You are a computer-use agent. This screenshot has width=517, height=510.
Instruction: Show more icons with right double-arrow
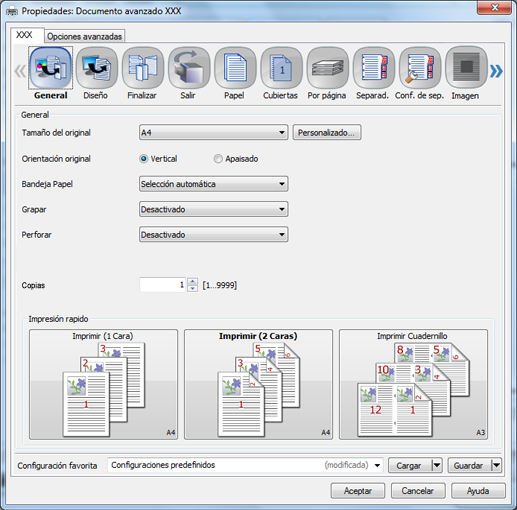[x=496, y=71]
